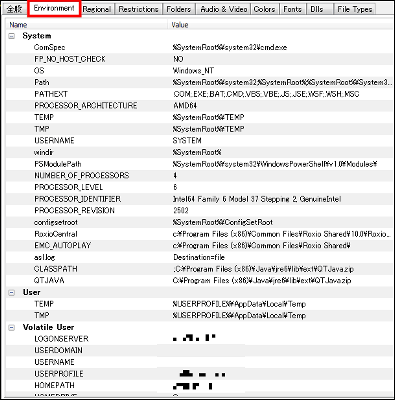Screen dimensions: 395x400
Task: Select the CLASSPATH row
Action: (199, 269)
